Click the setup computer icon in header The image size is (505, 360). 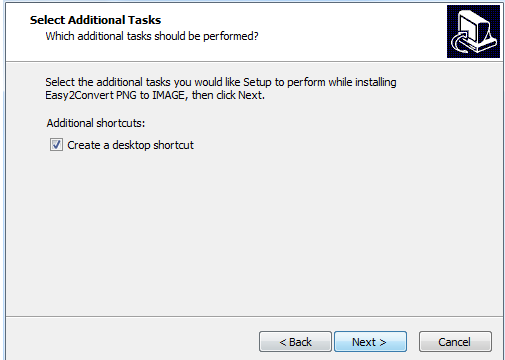[x=473, y=32]
